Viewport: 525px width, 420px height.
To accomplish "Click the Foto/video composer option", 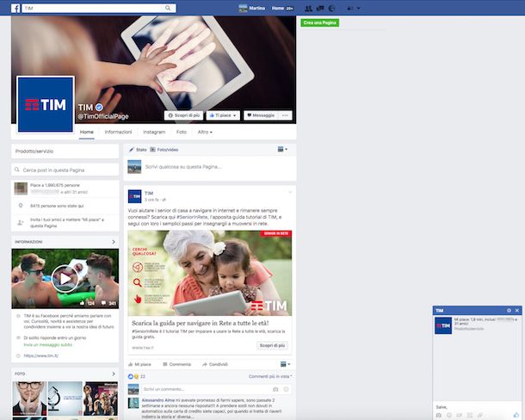I will click(164, 150).
